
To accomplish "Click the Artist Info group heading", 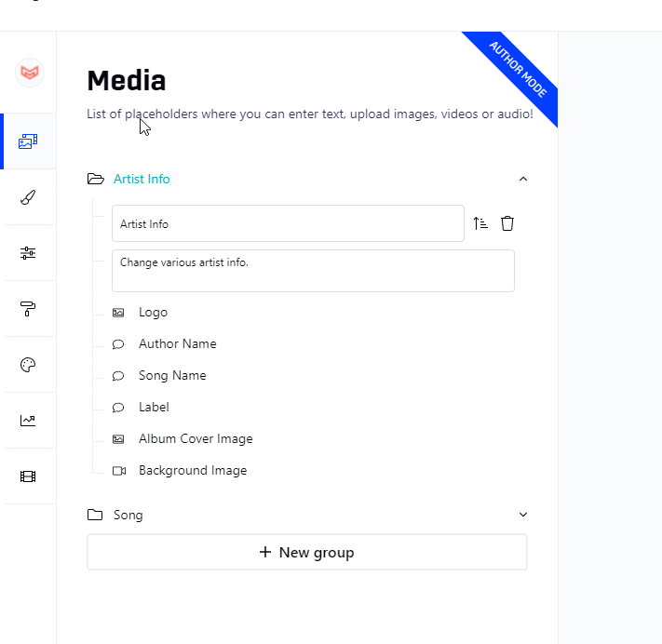I will [142, 179].
